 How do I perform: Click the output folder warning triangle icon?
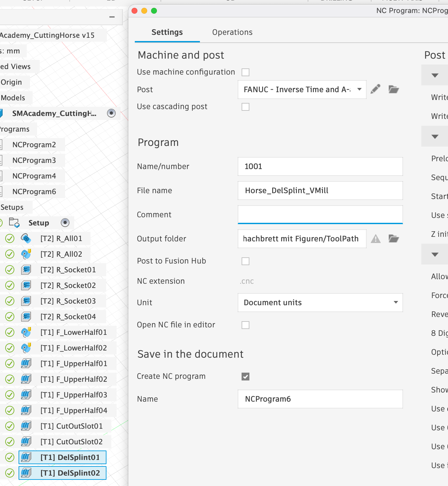(376, 239)
